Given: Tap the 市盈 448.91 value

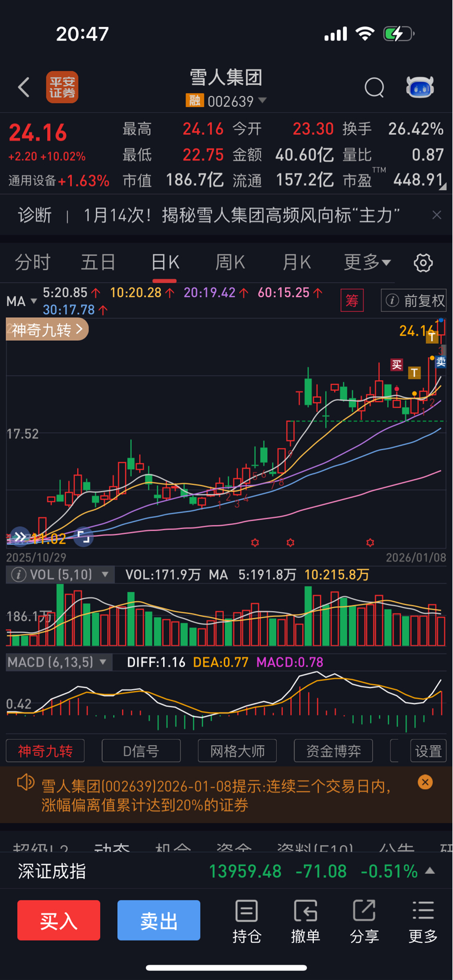Looking at the screenshot, I should coord(418,180).
